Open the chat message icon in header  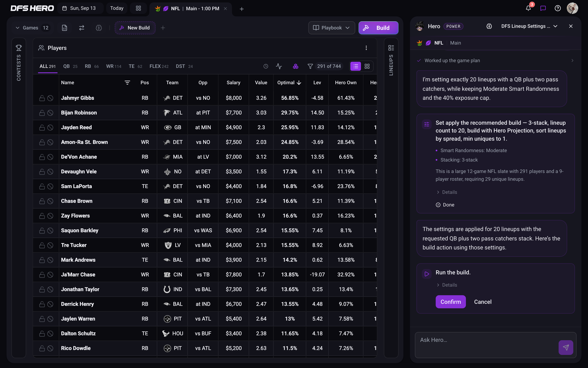pyautogui.click(x=543, y=8)
